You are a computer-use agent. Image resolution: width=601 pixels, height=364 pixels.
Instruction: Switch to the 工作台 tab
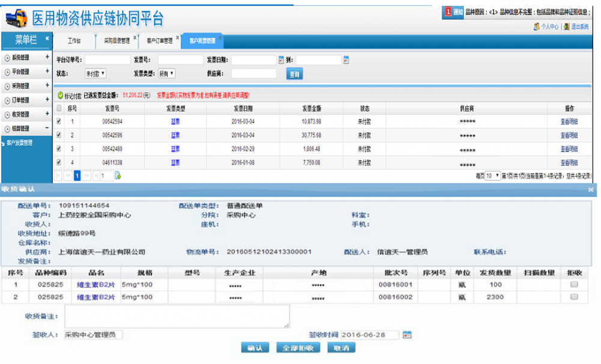[74, 41]
